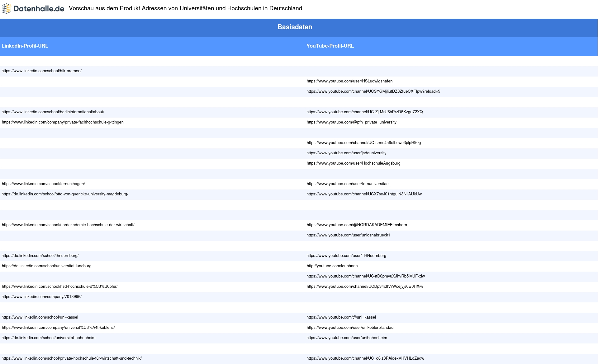Open the jadeuniversity YouTube user link
The height and width of the screenshot is (364, 598).
[346, 153]
